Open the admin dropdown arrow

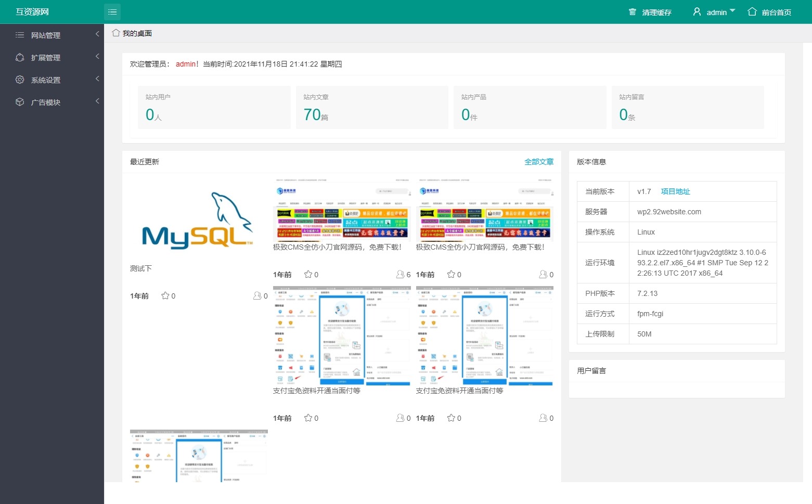click(732, 10)
